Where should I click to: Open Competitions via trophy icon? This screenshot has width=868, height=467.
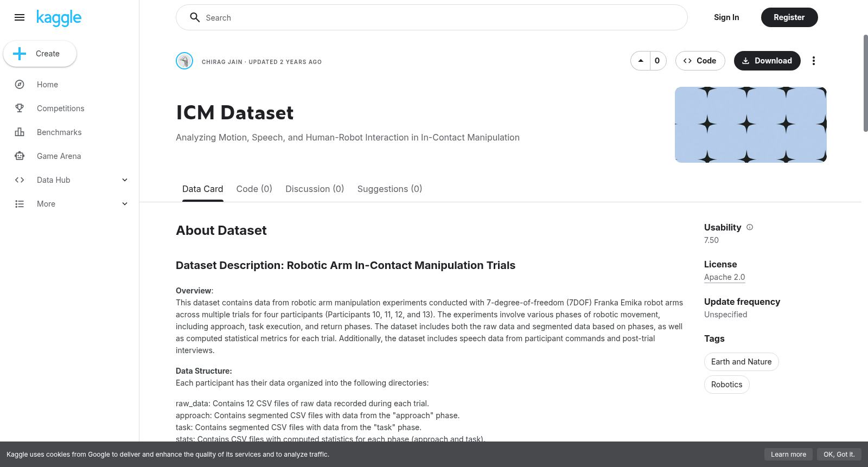pos(20,108)
